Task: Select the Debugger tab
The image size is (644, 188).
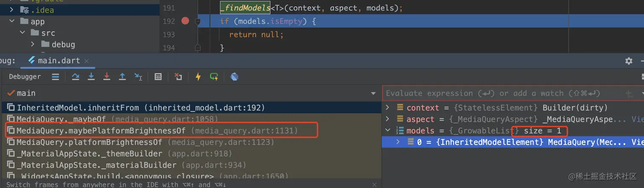Action: [25, 77]
